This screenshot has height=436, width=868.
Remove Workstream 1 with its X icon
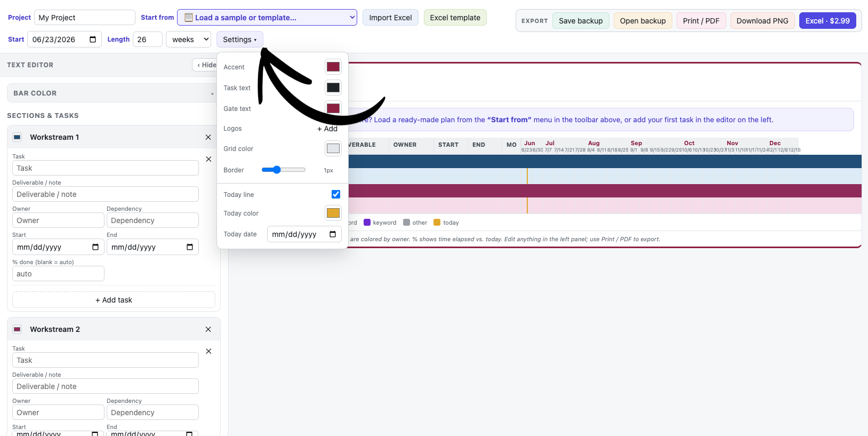(208, 137)
